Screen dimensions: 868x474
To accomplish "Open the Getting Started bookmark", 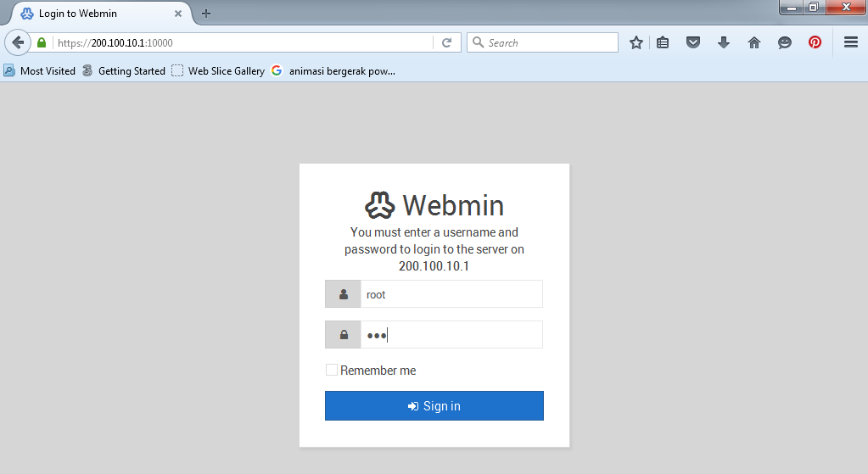I will click(x=123, y=70).
